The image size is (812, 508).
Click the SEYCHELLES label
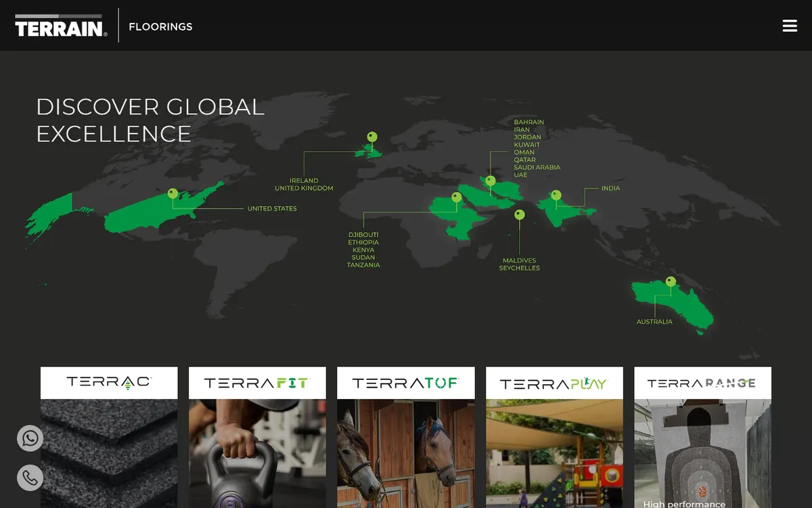(x=519, y=268)
